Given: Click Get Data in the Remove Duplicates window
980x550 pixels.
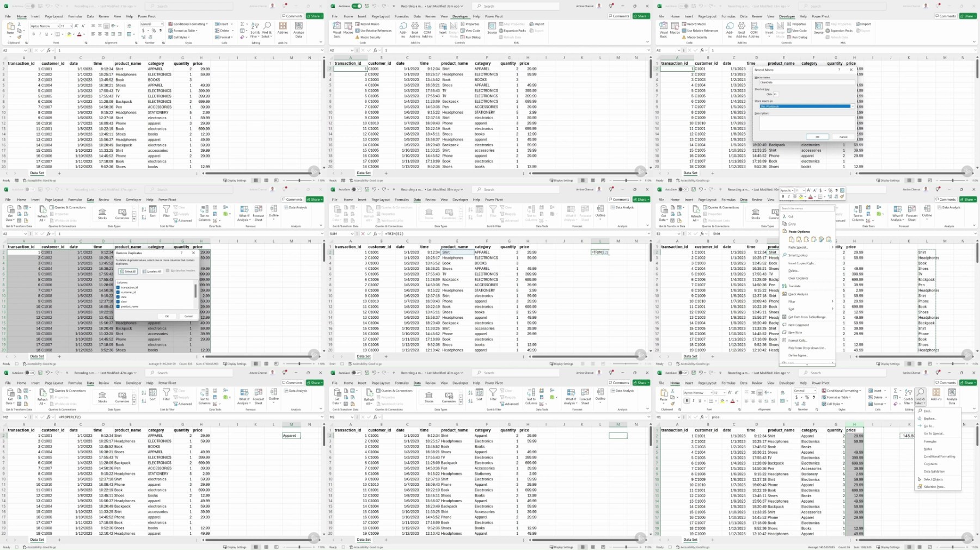Looking at the screenshot, I should point(10,214).
